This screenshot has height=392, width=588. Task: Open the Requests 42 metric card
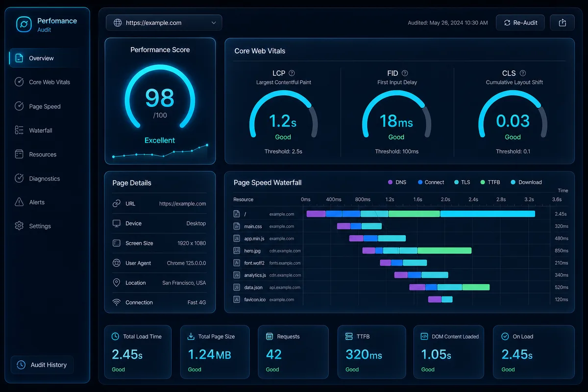293,352
